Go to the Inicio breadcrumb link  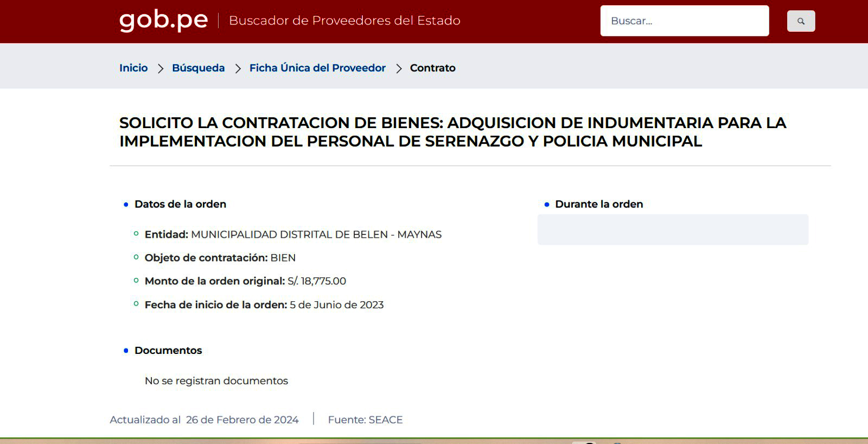(133, 68)
